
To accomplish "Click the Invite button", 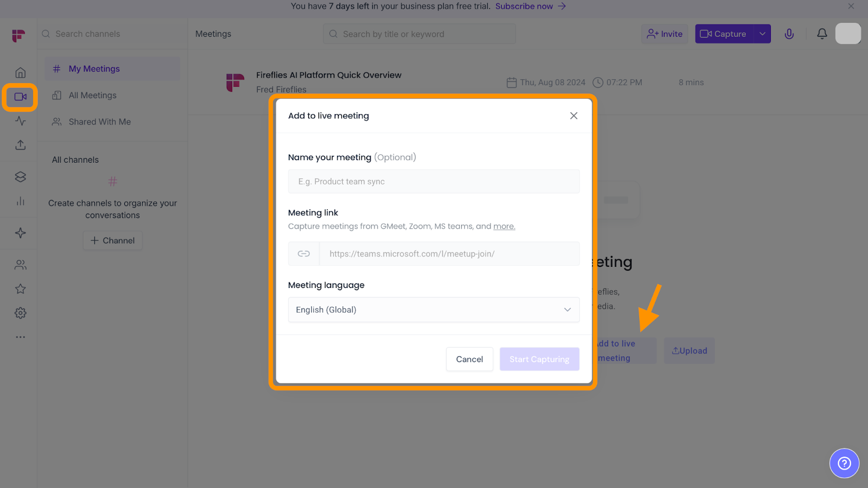I will tap(665, 34).
